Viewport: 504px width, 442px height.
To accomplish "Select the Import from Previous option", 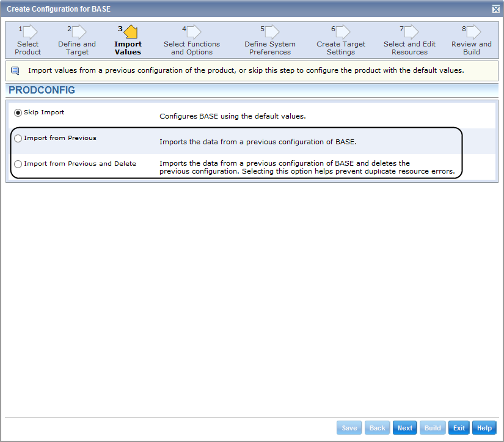I will [18, 138].
